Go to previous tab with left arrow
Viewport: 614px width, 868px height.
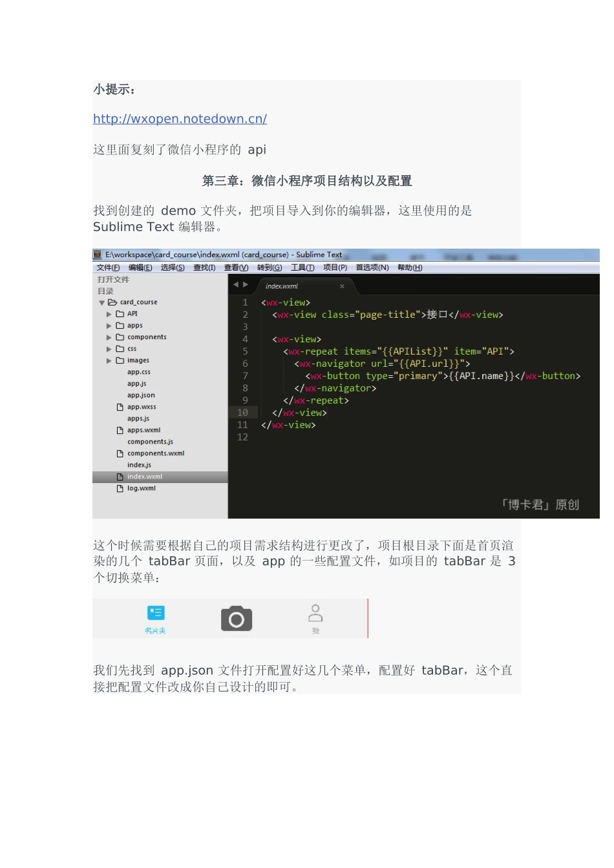tap(236, 285)
